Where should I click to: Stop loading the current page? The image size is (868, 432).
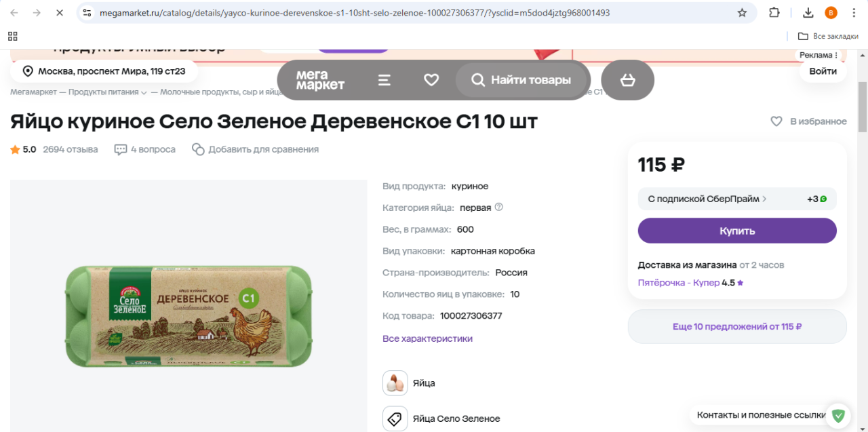(59, 13)
